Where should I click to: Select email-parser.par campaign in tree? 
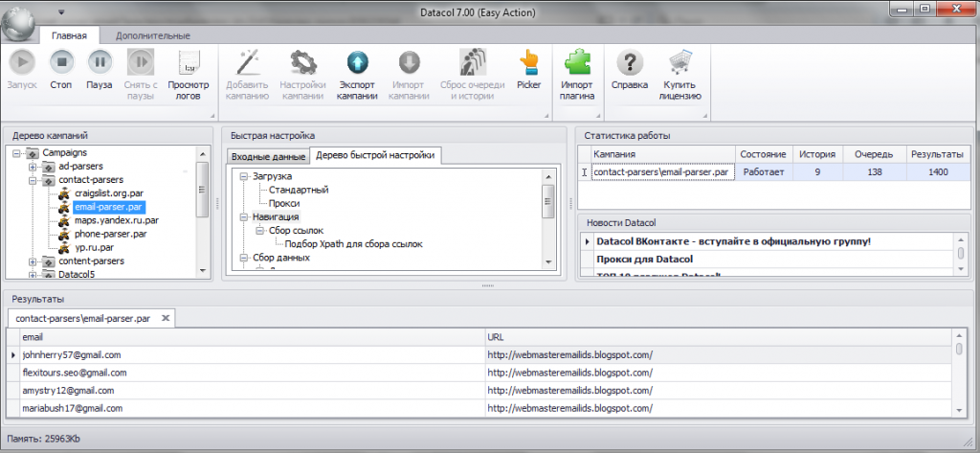(x=109, y=207)
